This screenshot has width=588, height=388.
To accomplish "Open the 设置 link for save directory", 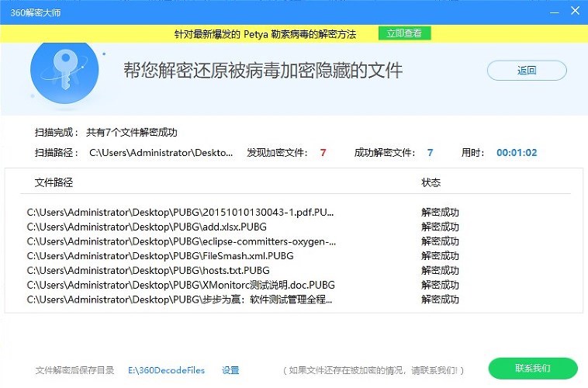I will click(230, 370).
